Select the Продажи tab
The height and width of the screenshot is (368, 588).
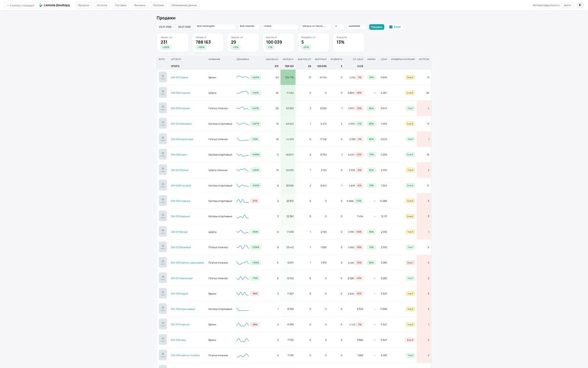(84, 5)
